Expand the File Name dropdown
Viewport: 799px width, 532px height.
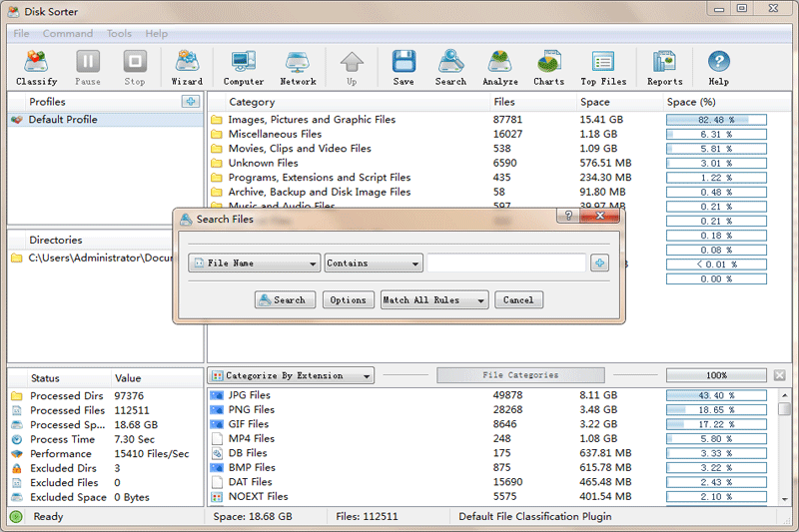point(254,264)
